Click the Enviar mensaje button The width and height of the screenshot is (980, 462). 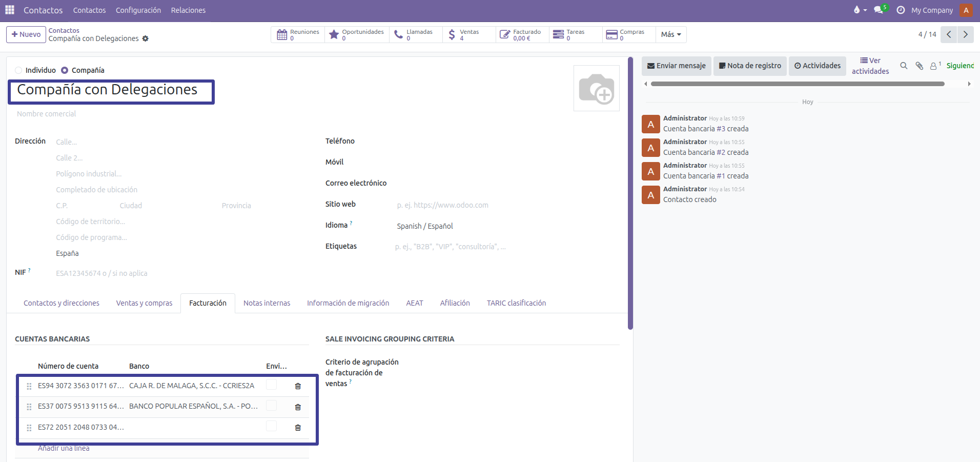click(x=676, y=66)
